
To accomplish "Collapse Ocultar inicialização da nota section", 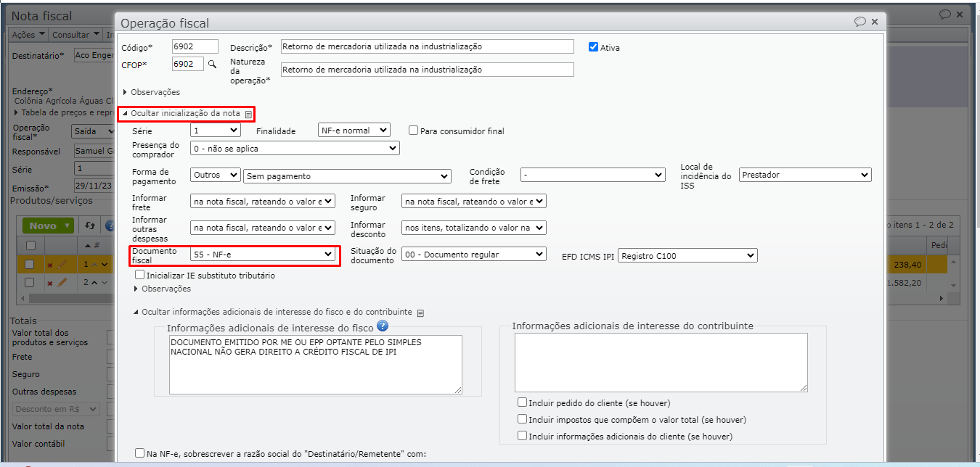I will tap(181, 114).
